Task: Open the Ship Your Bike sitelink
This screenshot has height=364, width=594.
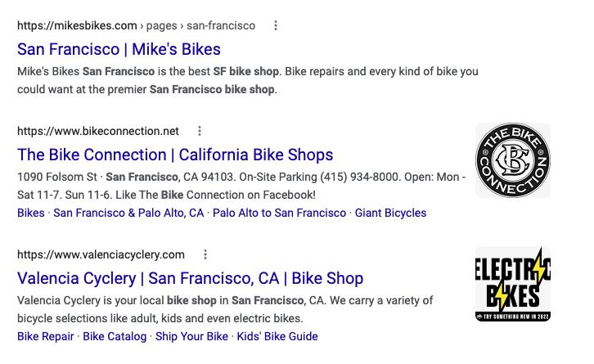Action: (191, 336)
